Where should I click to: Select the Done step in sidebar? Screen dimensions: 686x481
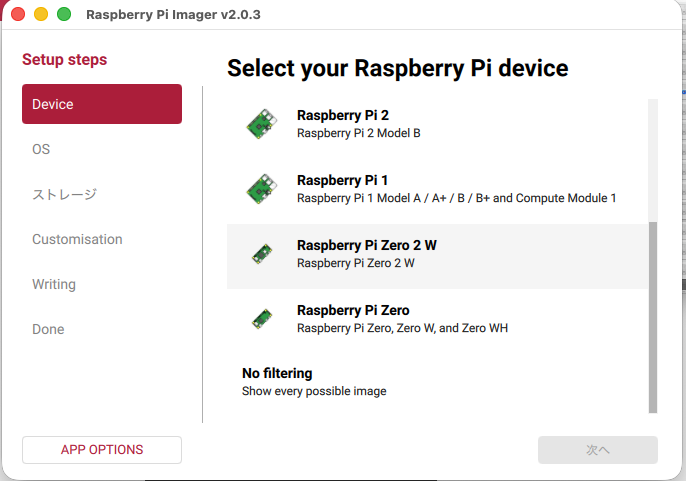(x=48, y=329)
